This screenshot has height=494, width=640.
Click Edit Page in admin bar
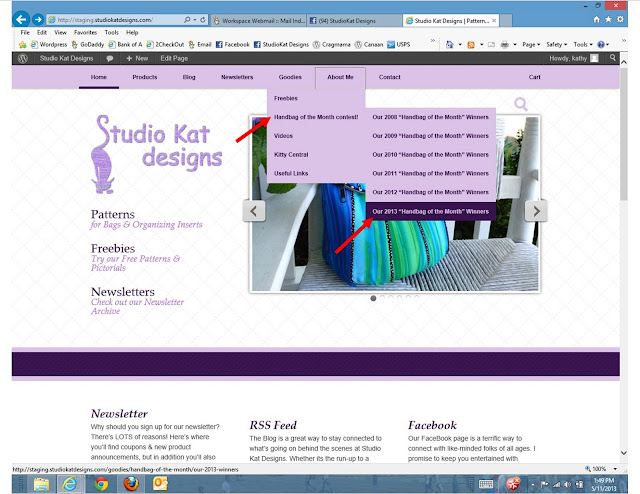click(174, 58)
